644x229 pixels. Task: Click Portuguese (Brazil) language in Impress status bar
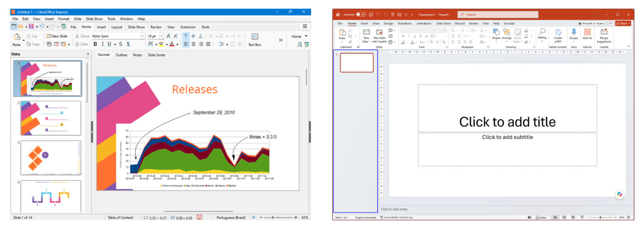coord(230,218)
